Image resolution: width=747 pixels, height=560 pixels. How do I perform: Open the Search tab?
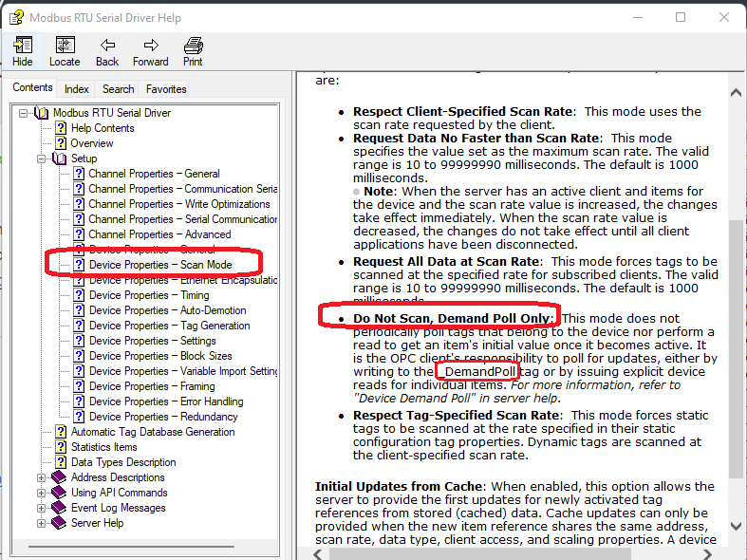coord(118,89)
